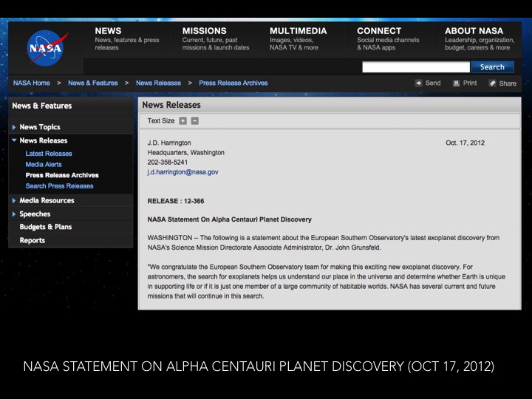Click the News & Features sidebar heading

tap(42, 106)
